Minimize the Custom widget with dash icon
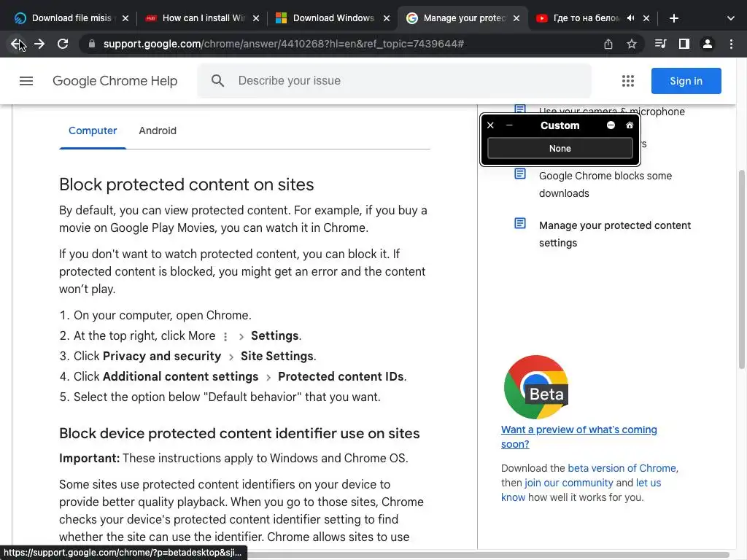 [x=509, y=125]
